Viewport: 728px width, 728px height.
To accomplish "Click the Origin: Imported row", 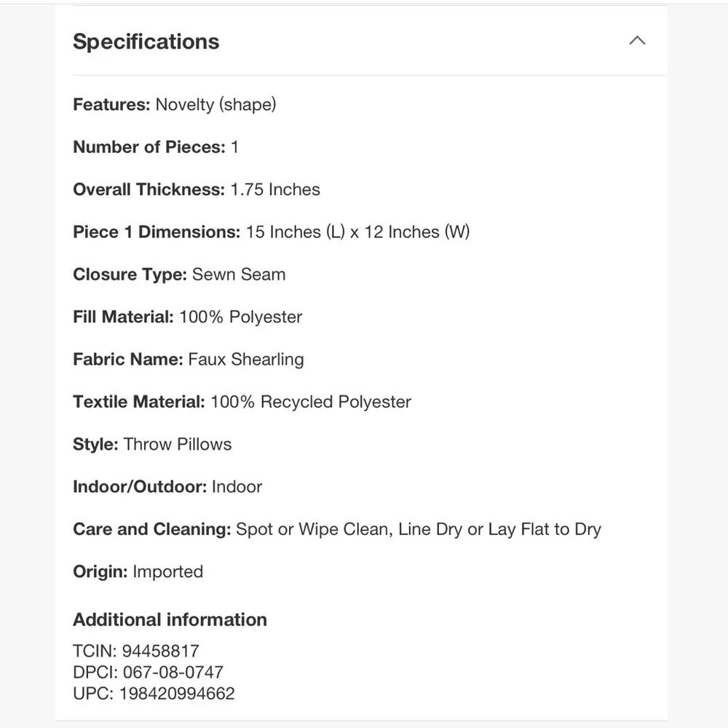I will coord(138,572).
